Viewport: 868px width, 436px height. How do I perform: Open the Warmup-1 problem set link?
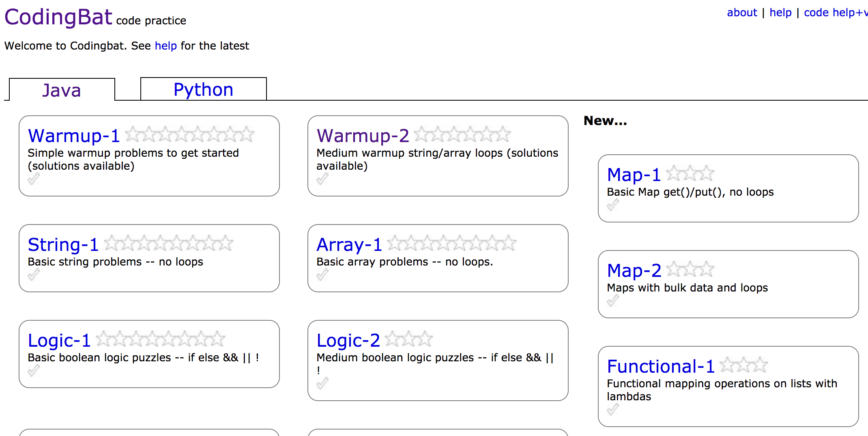[x=74, y=136]
